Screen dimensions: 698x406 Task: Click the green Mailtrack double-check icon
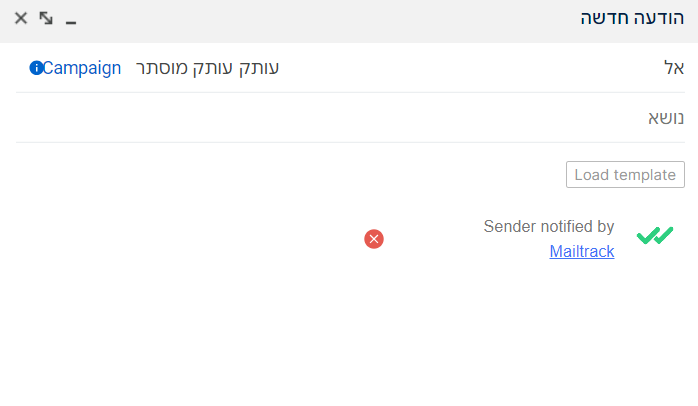pos(655,236)
